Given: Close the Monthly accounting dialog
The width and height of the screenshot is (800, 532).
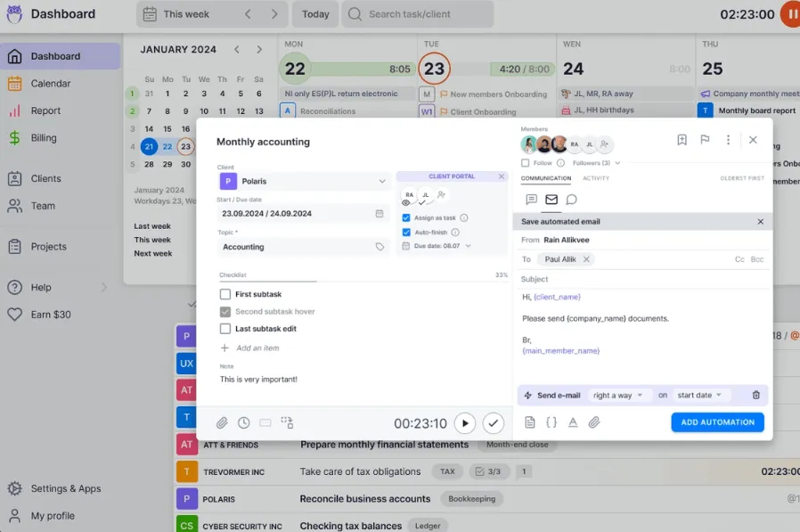Looking at the screenshot, I should (753, 140).
